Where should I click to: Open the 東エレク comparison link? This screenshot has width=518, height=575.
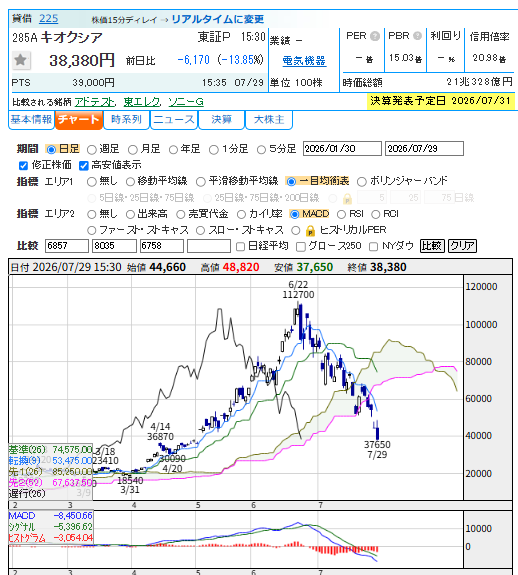pos(142,102)
